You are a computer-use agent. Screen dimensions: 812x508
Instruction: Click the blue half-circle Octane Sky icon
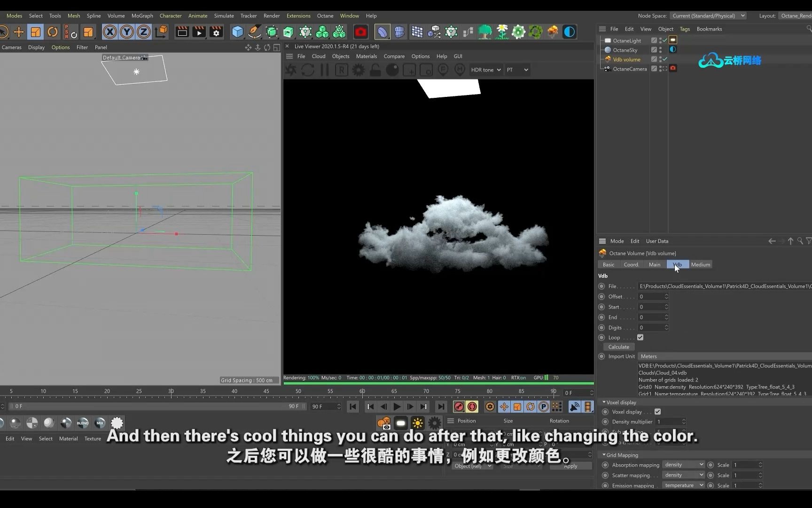pos(570,32)
